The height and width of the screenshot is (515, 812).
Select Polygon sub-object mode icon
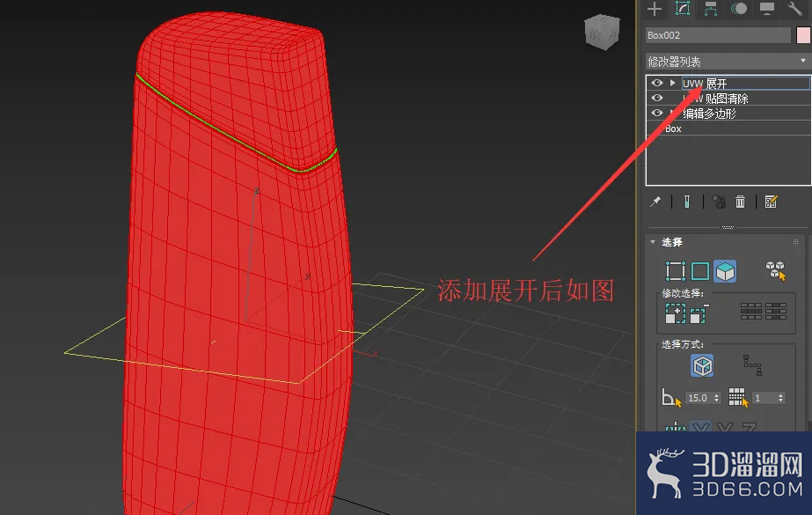pyautogui.click(x=725, y=271)
